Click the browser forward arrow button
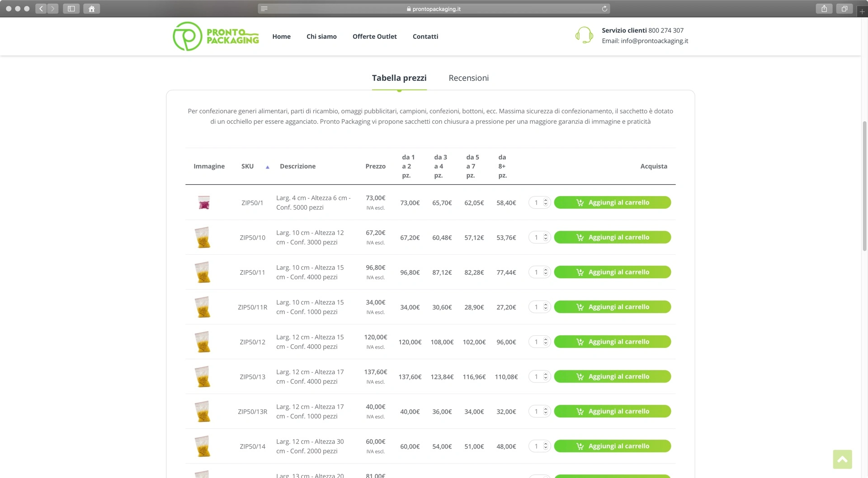The image size is (868, 478). [x=53, y=9]
